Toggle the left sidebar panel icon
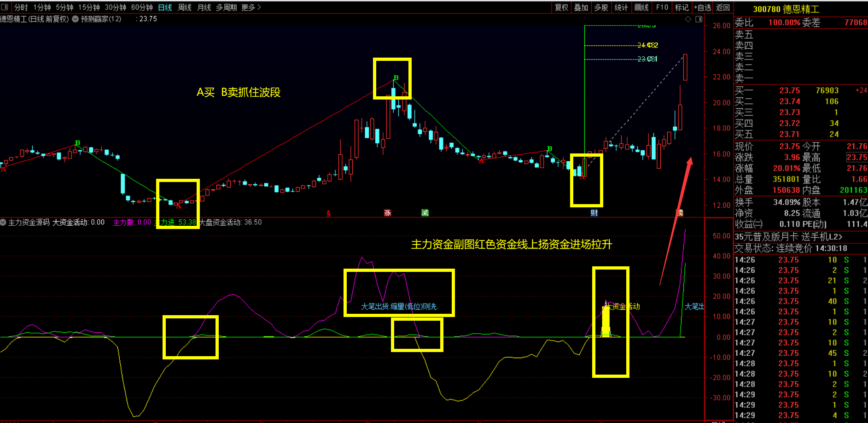Image resolution: width=868 pixels, height=423 pixels. click(5, 7)
